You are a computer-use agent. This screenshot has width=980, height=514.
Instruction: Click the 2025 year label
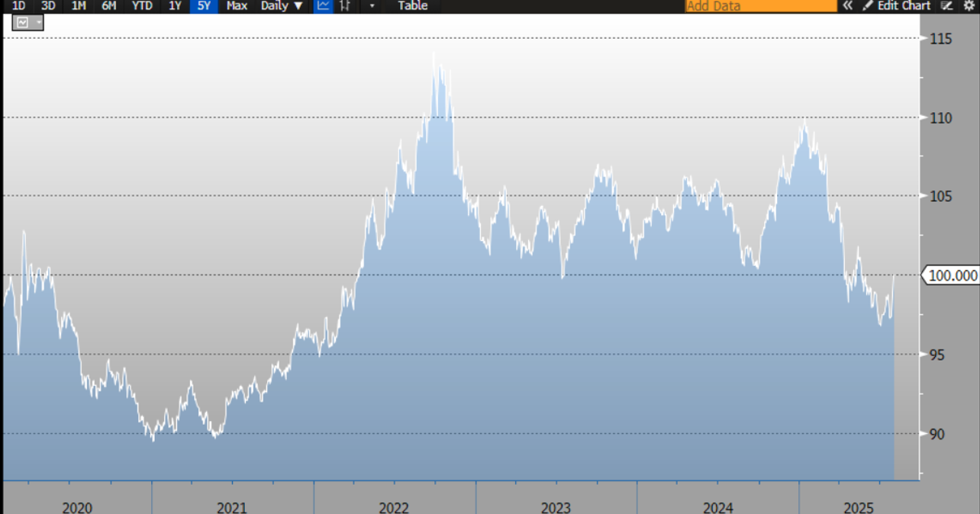tap(858, 507)
